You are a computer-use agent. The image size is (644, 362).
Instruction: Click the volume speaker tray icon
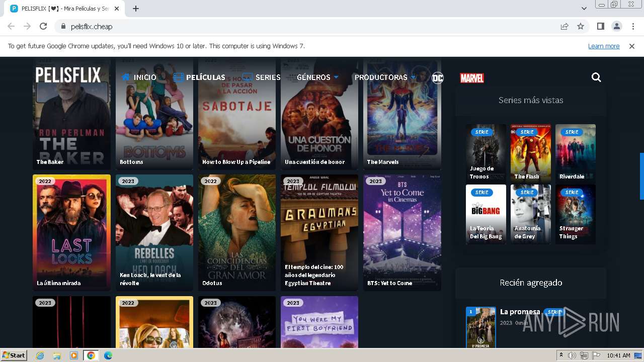572,355
